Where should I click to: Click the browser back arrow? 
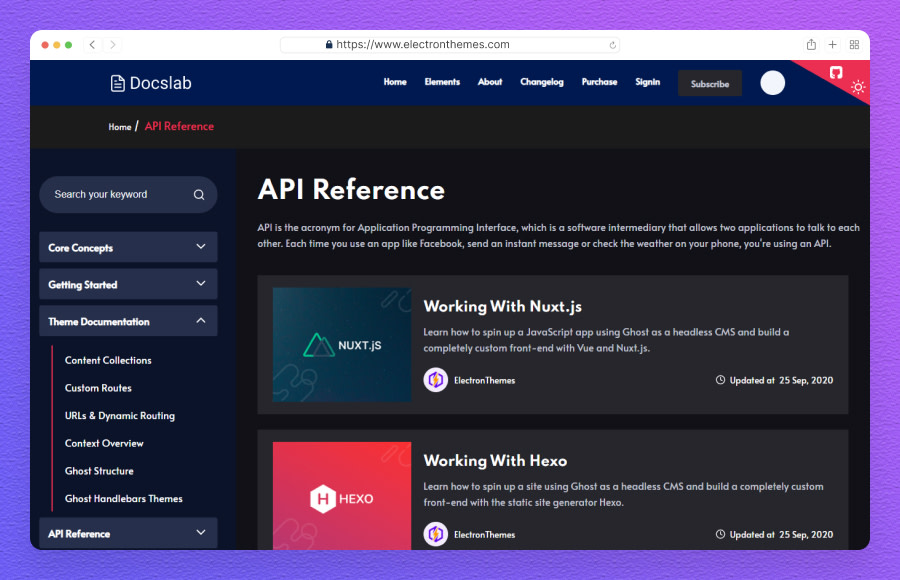click(92, 45)
